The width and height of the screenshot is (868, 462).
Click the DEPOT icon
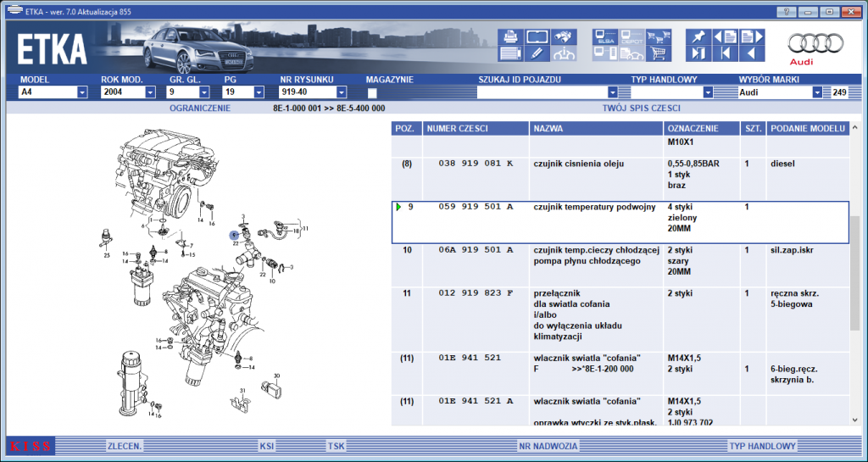point(632,36)
